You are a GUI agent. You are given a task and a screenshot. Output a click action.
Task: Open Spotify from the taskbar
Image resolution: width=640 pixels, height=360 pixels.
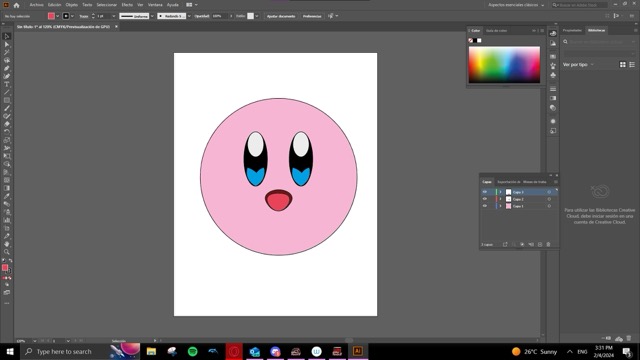tap(193, 351)
